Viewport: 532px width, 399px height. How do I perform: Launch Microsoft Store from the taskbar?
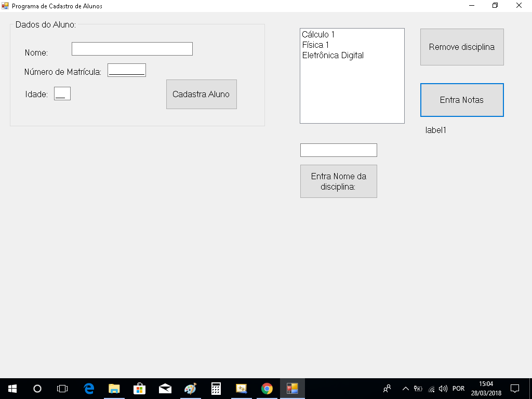pyautogui.click(x=139, y=389)
